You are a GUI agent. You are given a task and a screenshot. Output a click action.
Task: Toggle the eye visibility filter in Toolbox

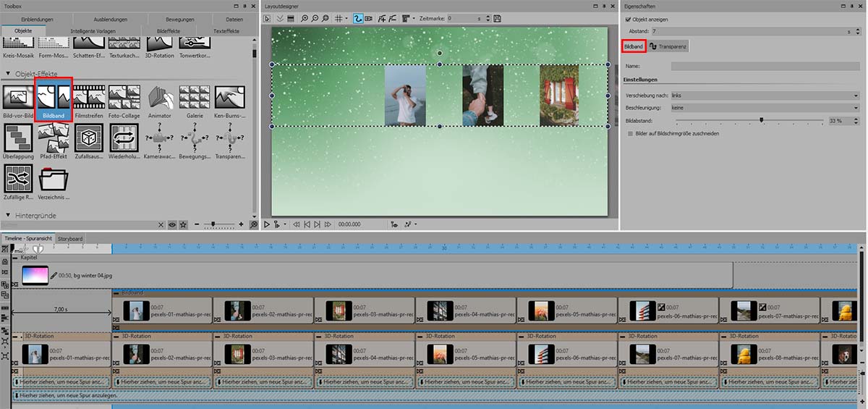[x=172, y=225]
